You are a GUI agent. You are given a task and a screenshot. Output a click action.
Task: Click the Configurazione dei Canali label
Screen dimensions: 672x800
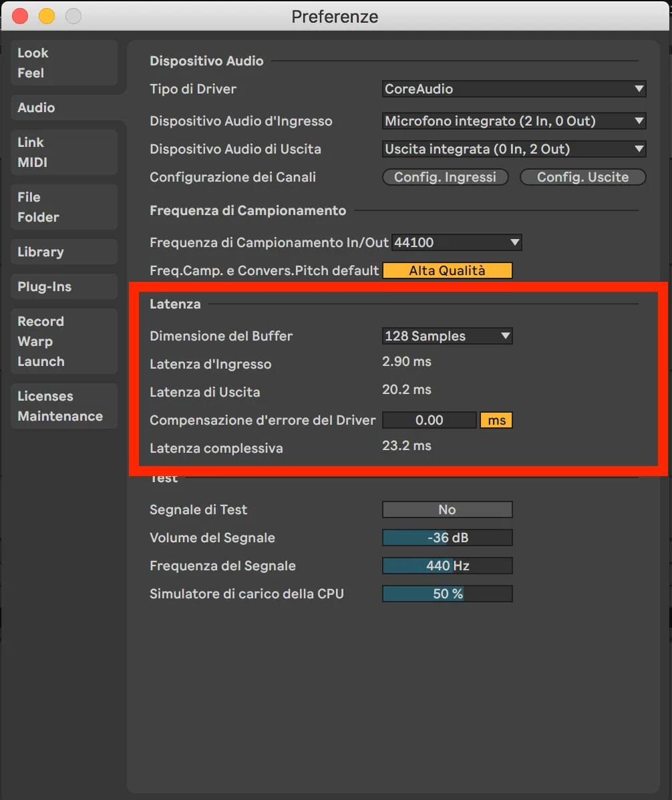(x=232, y=177)
